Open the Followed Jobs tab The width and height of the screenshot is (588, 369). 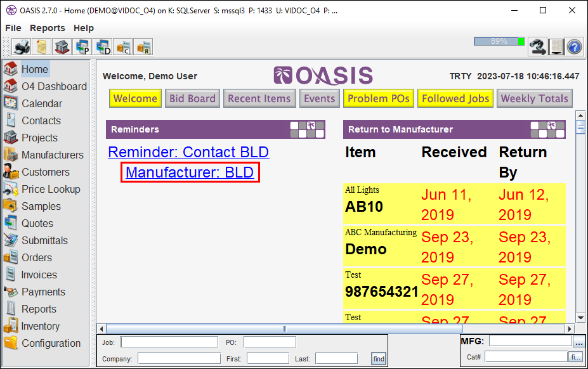point(455,98)
